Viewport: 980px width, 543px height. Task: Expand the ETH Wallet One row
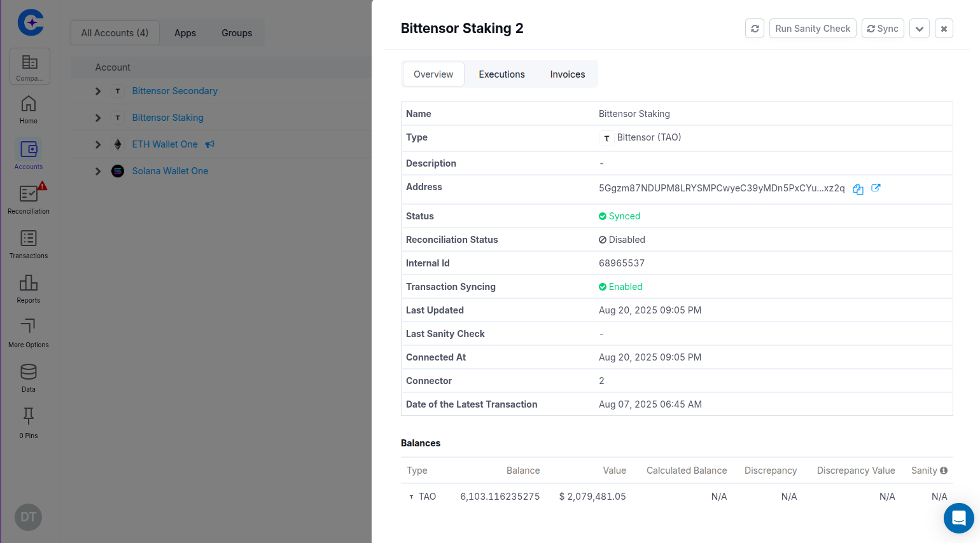[98, 144]
